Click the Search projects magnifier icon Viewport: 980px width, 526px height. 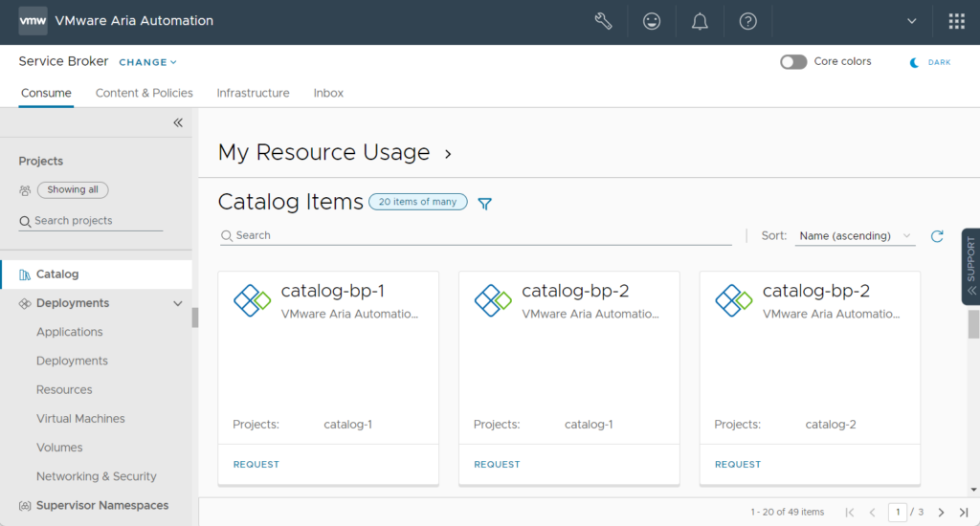24,221
